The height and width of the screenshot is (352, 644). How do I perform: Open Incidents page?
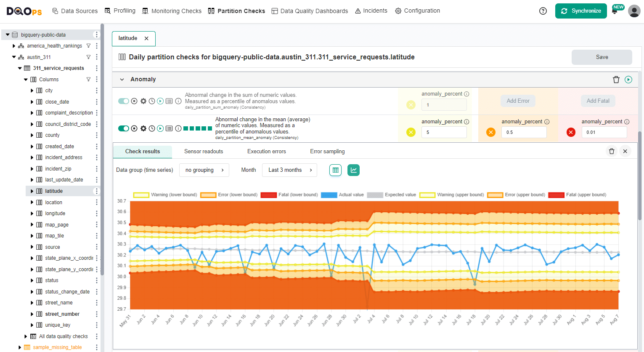pos(371,11)
